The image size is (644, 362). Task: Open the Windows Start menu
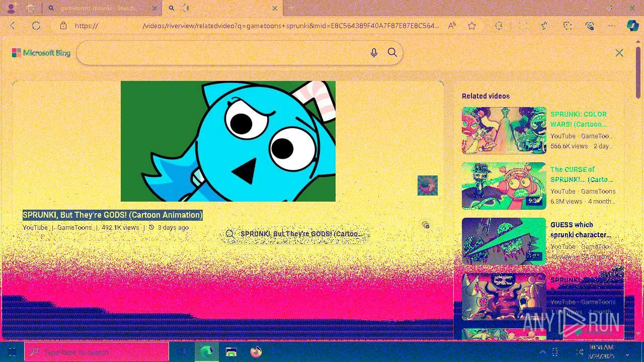coord(12,352)
